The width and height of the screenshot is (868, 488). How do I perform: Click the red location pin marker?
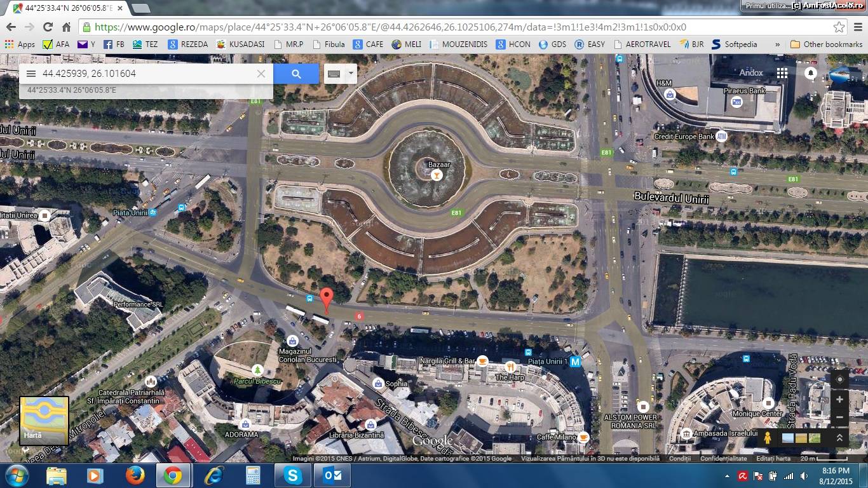327,298
